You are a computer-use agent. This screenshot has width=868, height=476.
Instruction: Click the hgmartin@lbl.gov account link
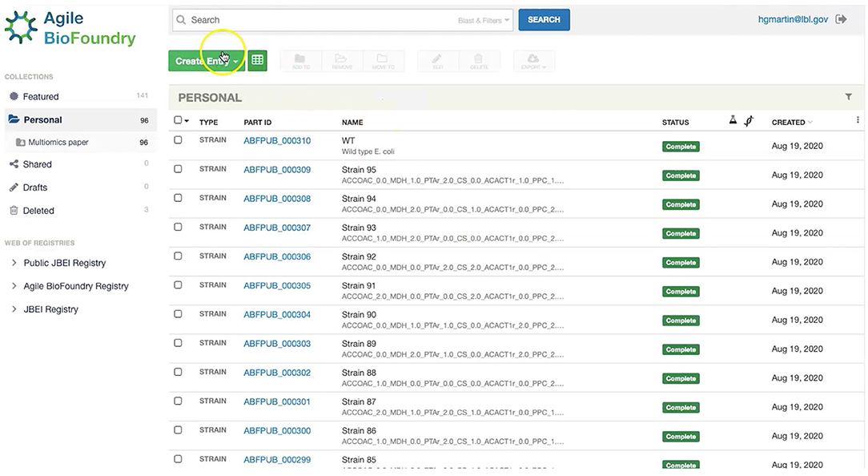(793, 19)
